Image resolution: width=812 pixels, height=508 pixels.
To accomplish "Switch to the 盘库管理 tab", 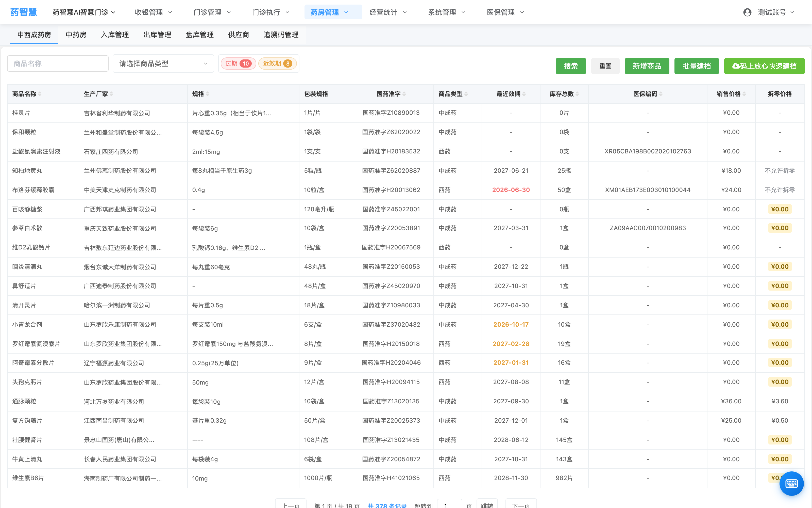I will [200, 35].
